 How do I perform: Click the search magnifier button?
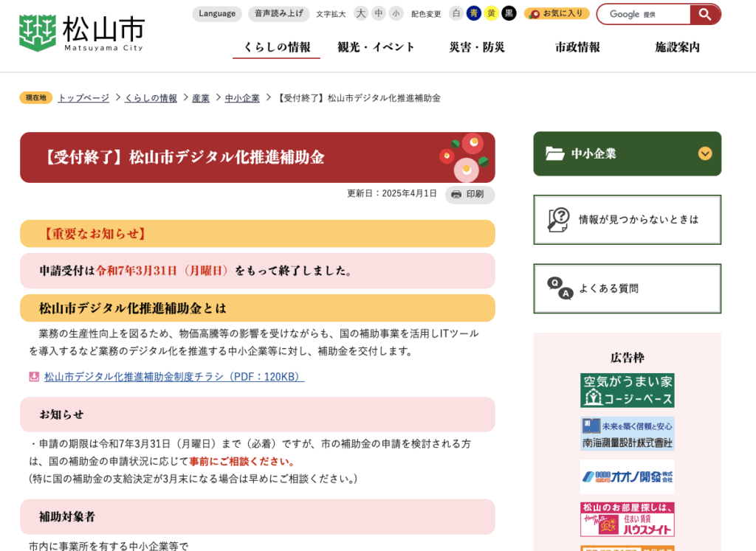[x=705, y=14]
